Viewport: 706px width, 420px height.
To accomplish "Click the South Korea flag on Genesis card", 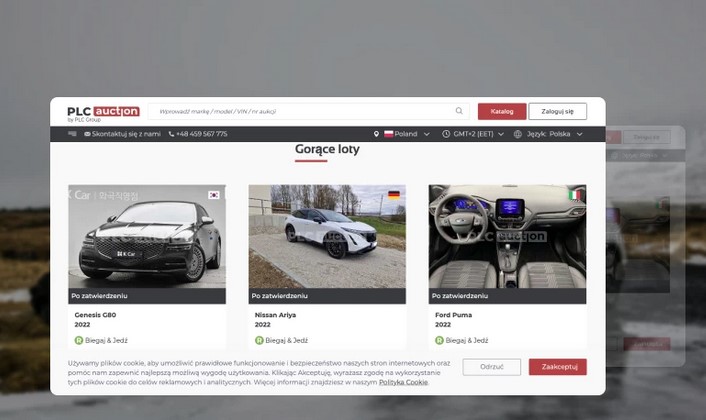I will 213,195.
